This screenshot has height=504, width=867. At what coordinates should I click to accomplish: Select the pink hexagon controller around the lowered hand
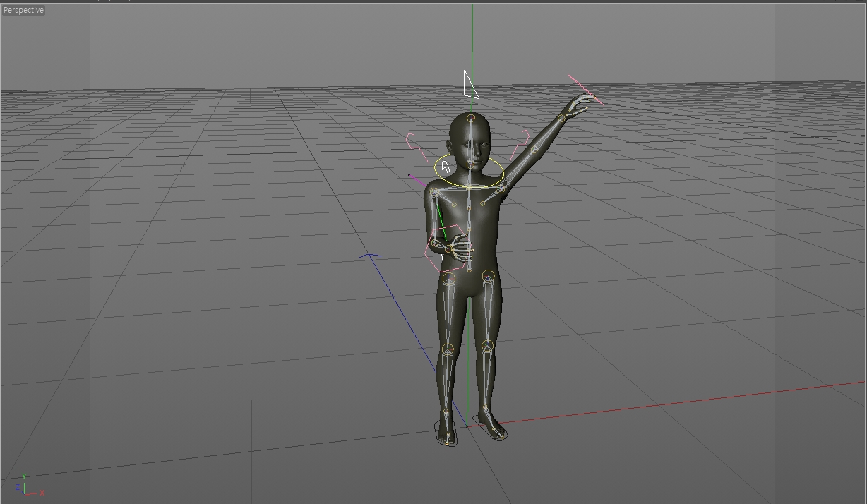coord(448,248)
